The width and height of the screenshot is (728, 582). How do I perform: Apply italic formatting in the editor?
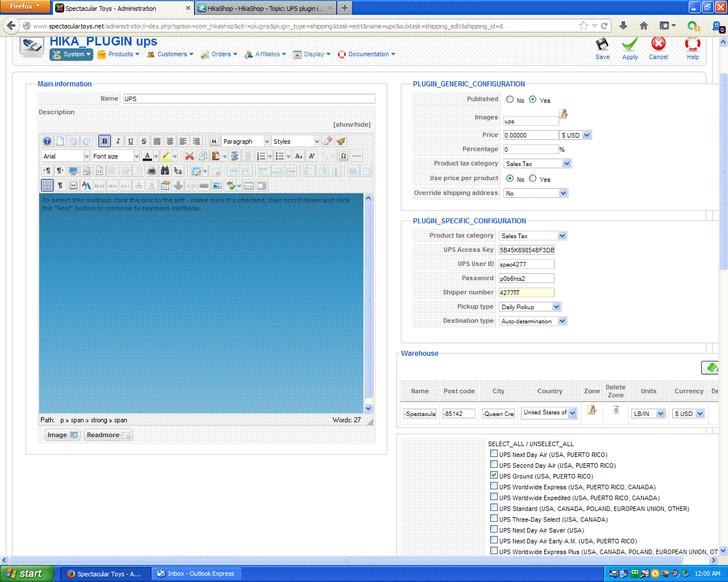click(118, 142)
